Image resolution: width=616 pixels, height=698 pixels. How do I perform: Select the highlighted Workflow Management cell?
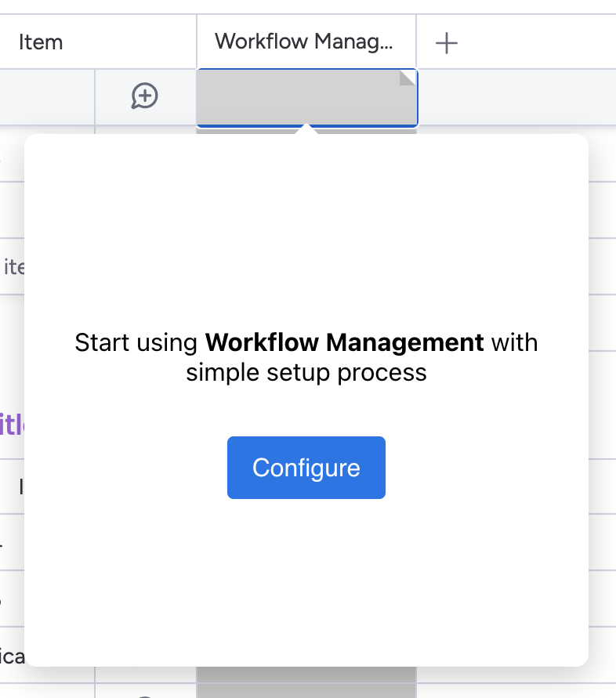click(x=307, y=97)
